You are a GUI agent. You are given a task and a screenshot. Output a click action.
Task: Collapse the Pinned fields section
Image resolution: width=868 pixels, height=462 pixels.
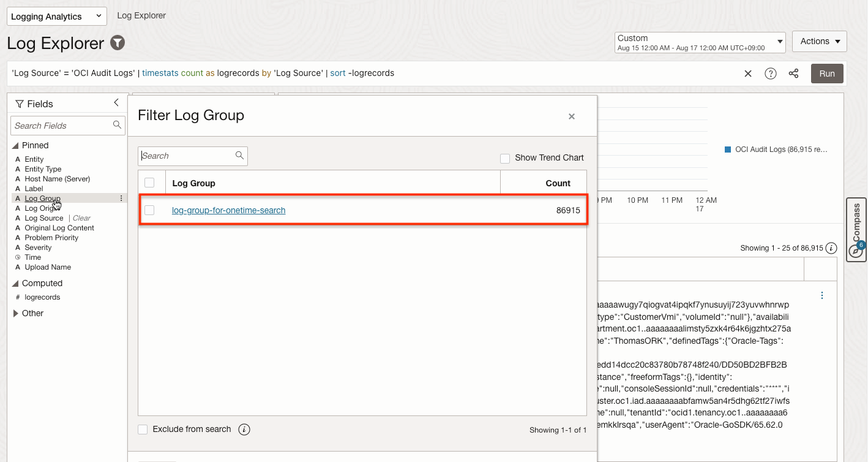click(15, 146)
